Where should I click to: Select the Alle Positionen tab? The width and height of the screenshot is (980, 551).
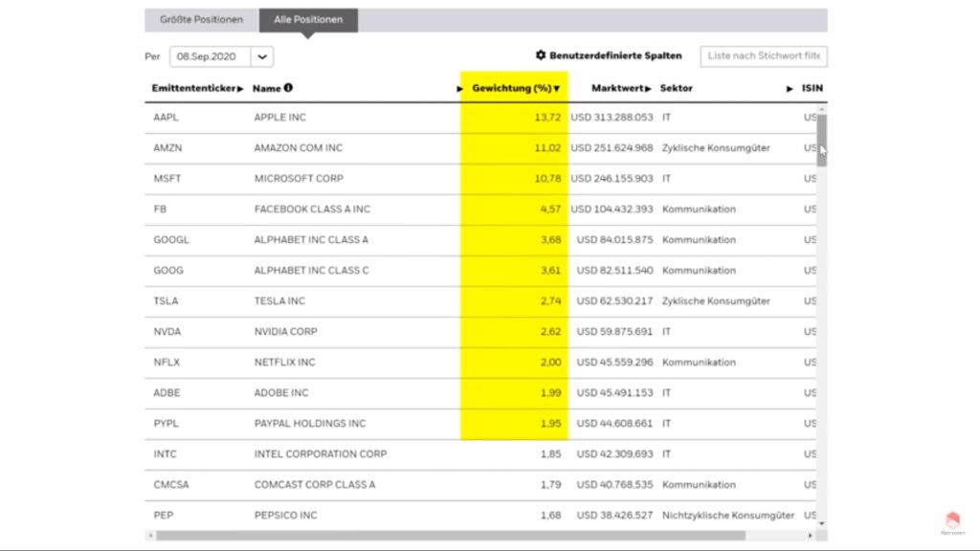[x=308, y=20]
